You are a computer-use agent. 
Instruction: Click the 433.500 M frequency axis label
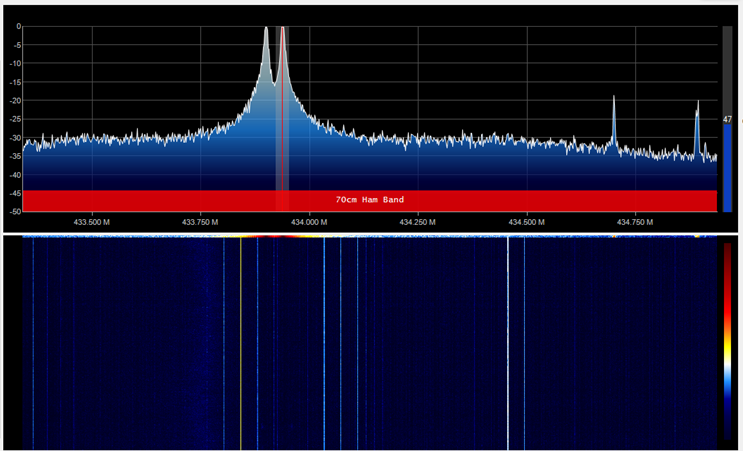pyautogui.click(x=92, y=222)
